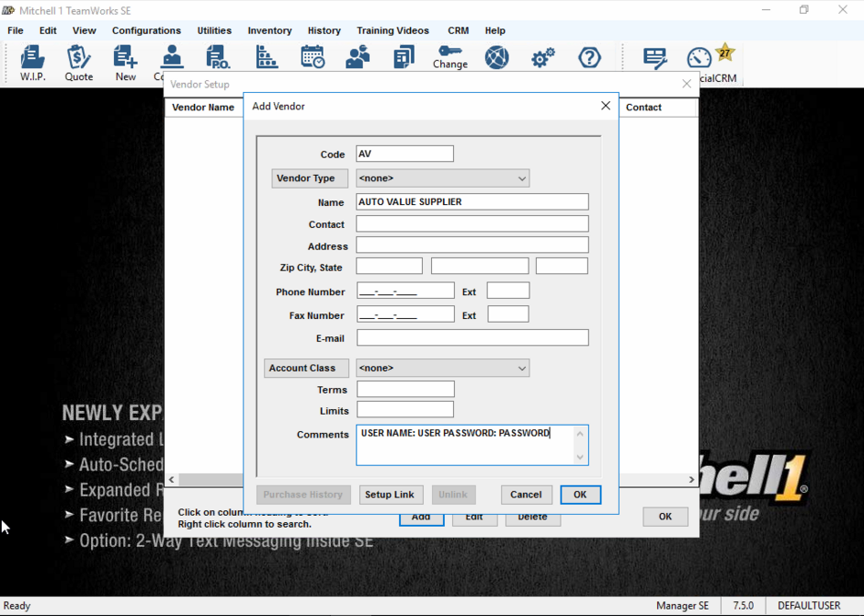This screenshot has height=616, width=864.
Task: Open the calendar scheduler icon
Action: pyautogui.click(x=313, y=57)
